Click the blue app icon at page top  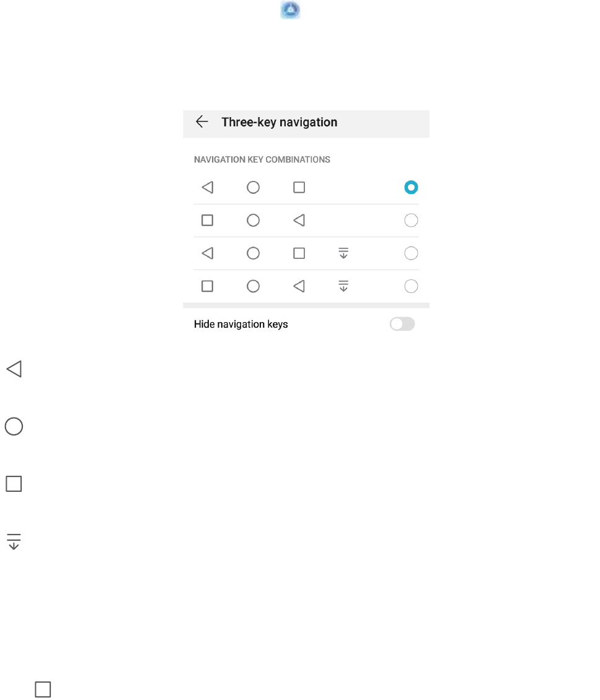tap(291, 10)
